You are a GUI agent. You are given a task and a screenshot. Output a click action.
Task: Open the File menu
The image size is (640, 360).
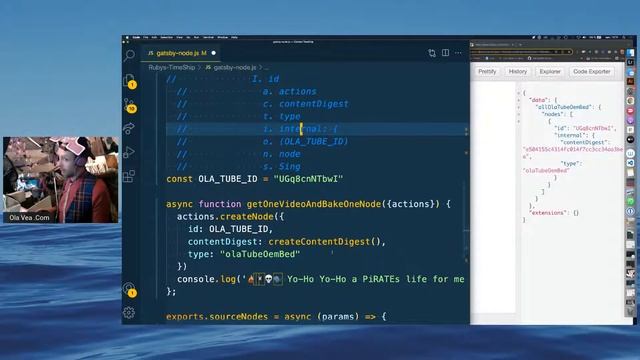[146, 37]
